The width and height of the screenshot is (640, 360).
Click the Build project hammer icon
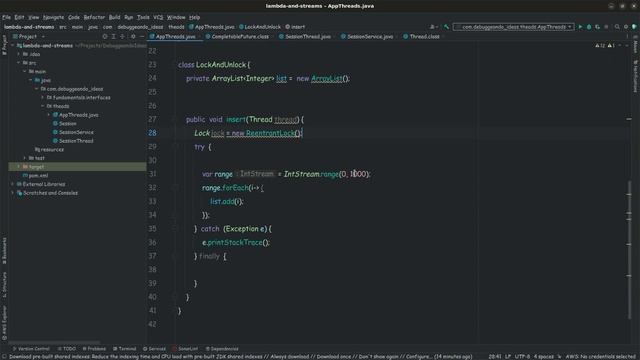[x=447, y=27]
